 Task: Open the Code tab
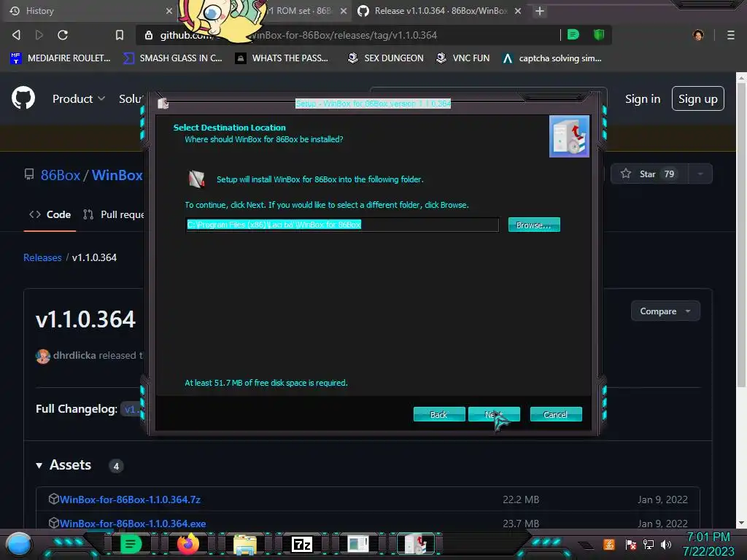coord(50,214)
